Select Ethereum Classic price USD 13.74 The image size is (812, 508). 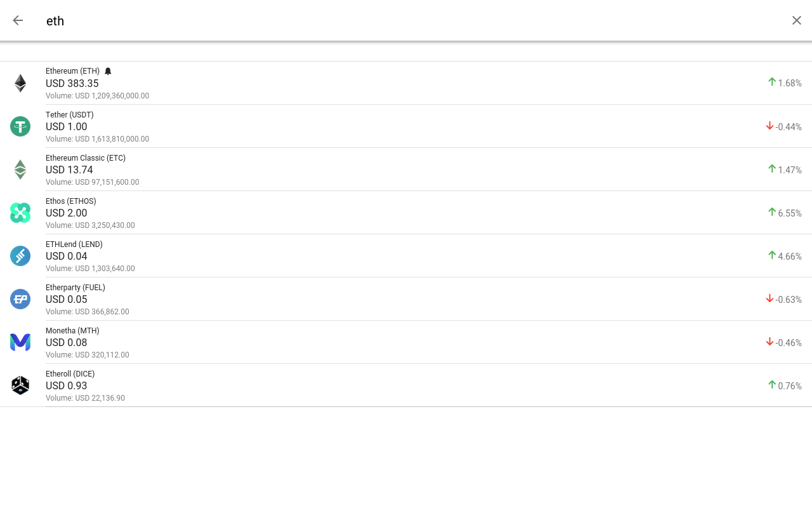coord(69,170)
